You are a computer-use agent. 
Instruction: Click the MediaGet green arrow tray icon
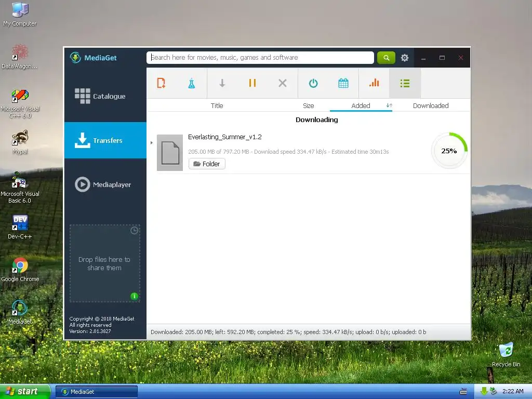pos(484,392)
